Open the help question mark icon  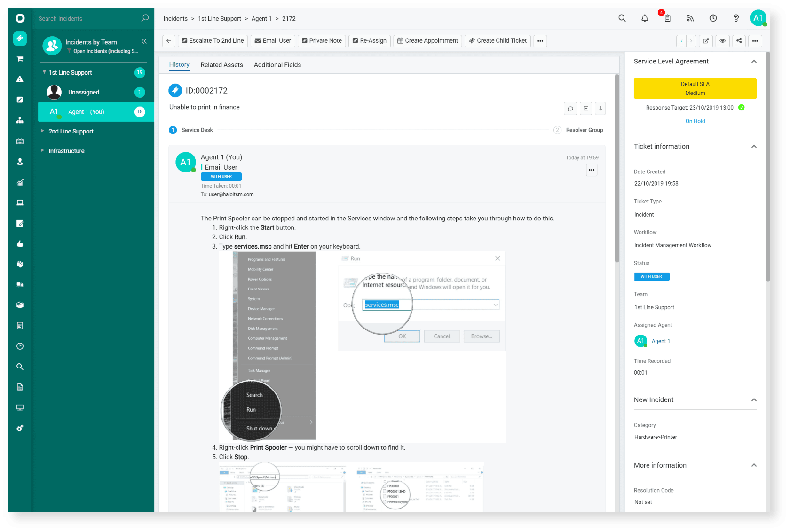click(x=736, y=18)
